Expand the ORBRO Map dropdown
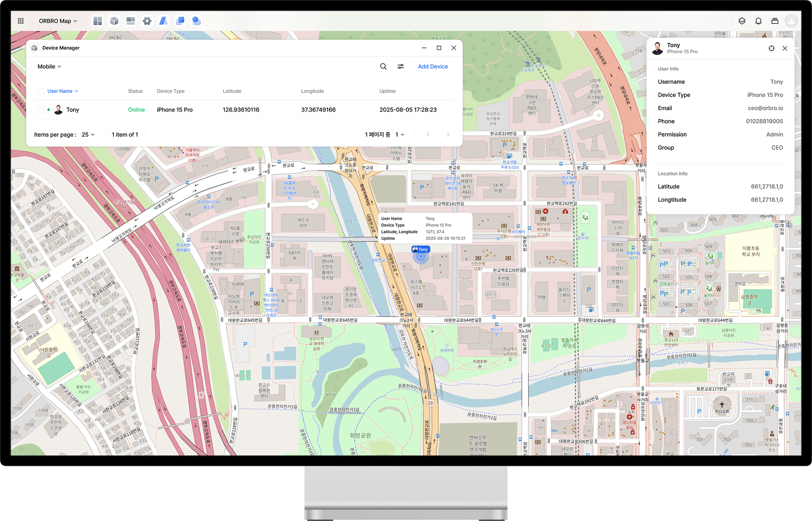 58,21
